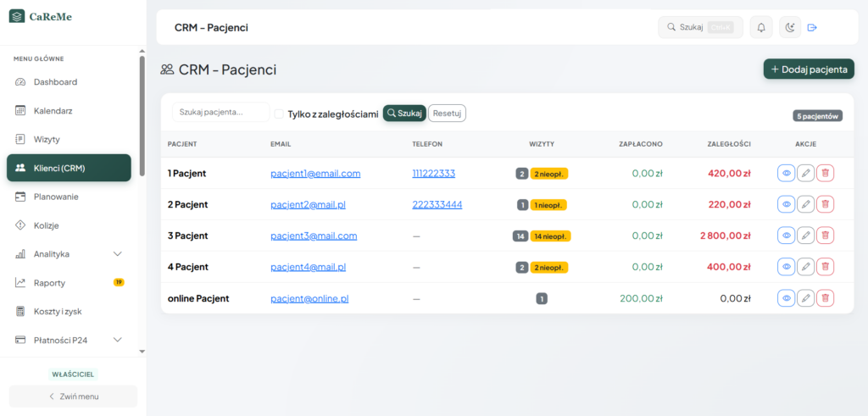View details of 1 Pacjent
This screenshot has width=868, height=416.
[786, 173]
